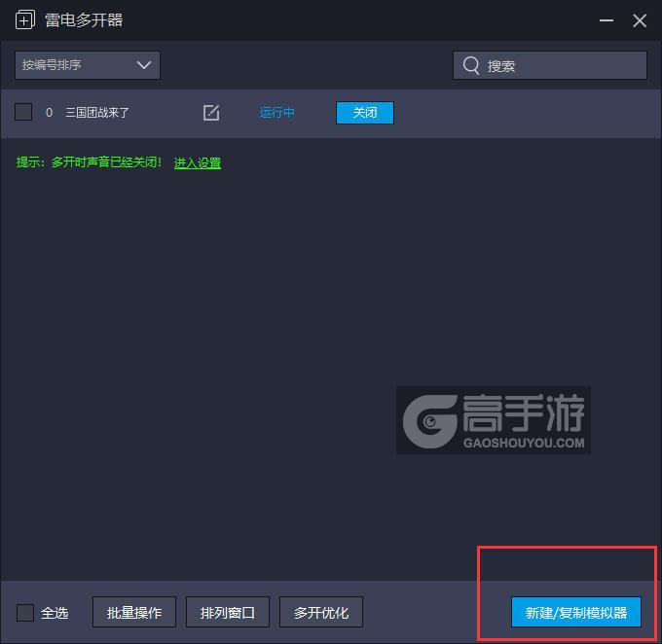This screenshot has width=662, height=644.
Task: Open the 按编号排序 sort dropdown
Action: pyautogui.click(x=88, y=65)
